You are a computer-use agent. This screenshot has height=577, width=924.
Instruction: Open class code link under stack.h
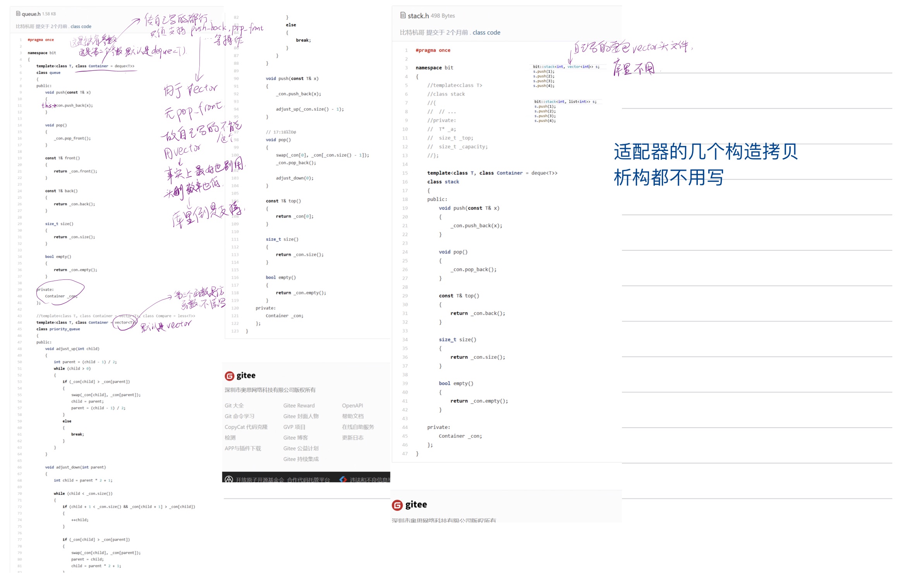click(486, 33)
